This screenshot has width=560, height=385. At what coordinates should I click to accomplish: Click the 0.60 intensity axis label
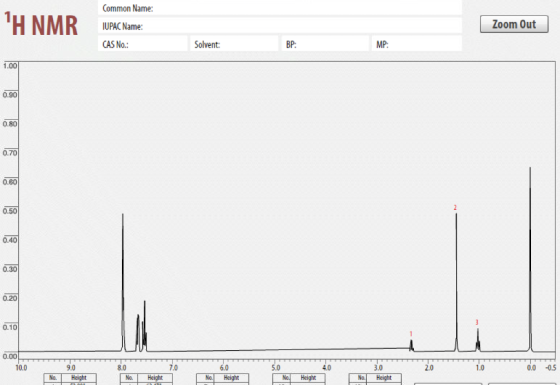pos(10,182)
